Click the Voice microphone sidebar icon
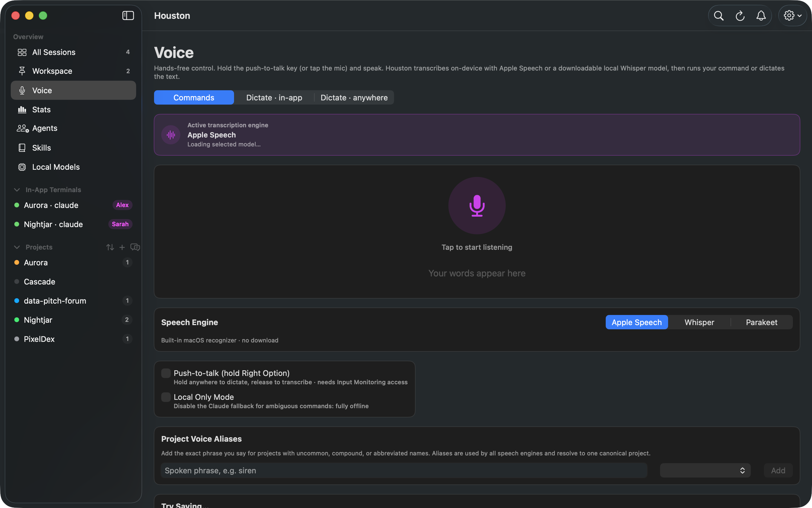 click(x=22, y=90)
